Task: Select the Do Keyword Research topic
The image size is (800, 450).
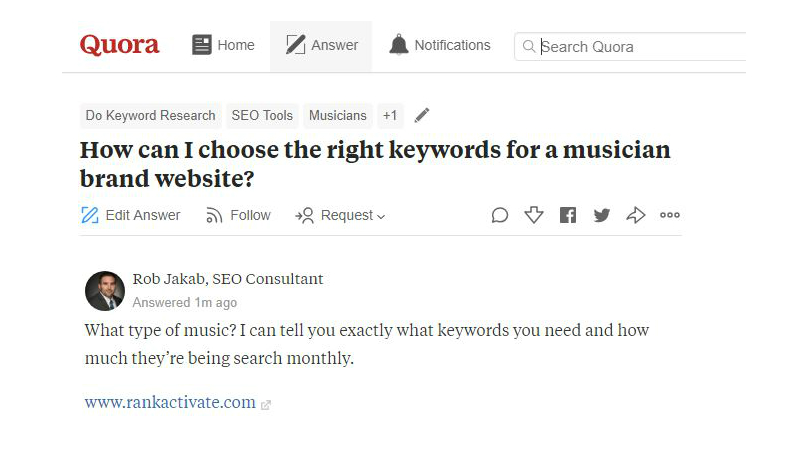Action: (x=151, y=116)
